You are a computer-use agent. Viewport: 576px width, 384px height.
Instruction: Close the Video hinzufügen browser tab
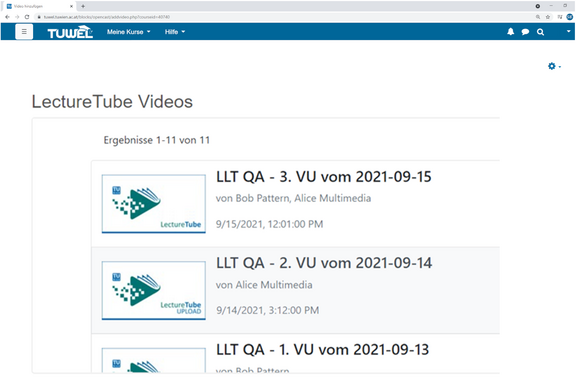[71, 6]
